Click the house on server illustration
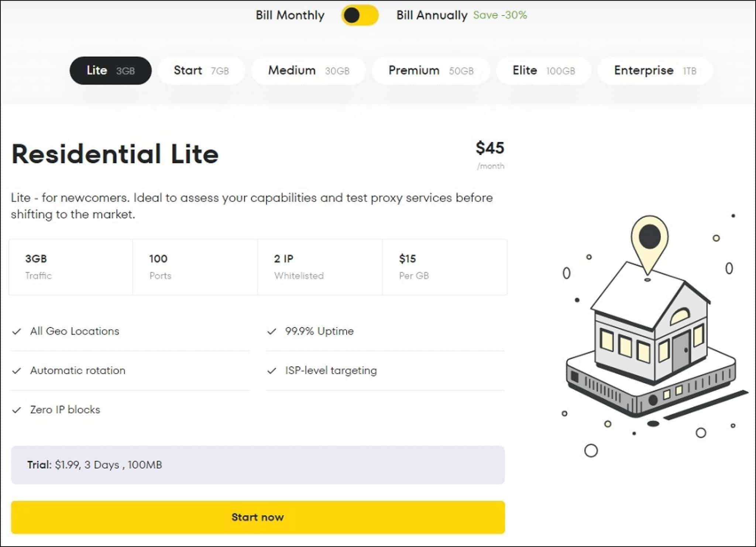 coord(651,339)
